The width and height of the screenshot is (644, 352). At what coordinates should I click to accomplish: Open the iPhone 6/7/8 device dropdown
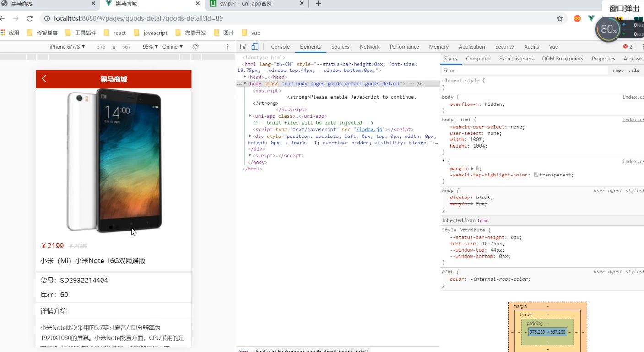click(x=67, y=47)
